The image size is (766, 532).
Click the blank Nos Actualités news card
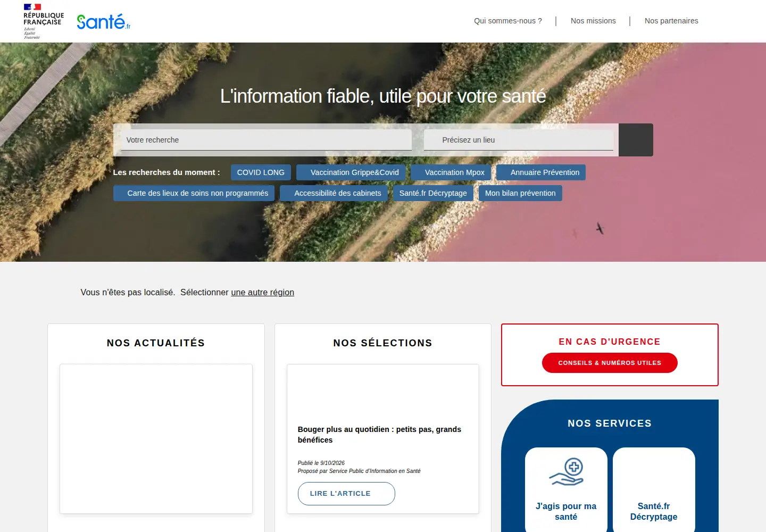(x=156, y=439)
